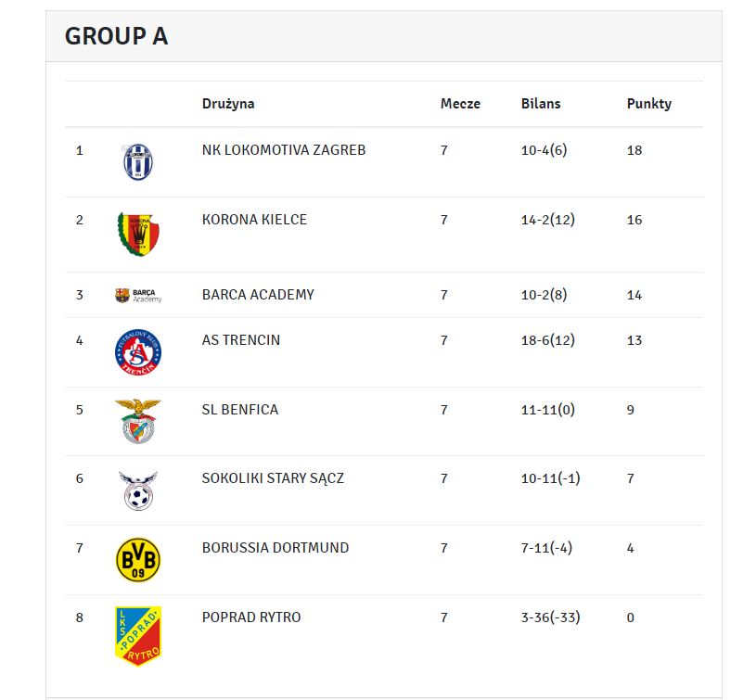Open the SL BENFICA team name

(x=239, y=410)
